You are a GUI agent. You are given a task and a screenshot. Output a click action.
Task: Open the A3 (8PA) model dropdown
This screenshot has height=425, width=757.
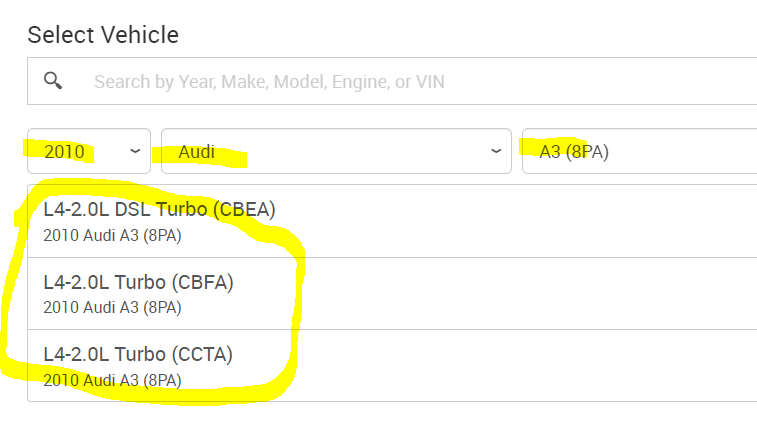(x=640, y=152)
